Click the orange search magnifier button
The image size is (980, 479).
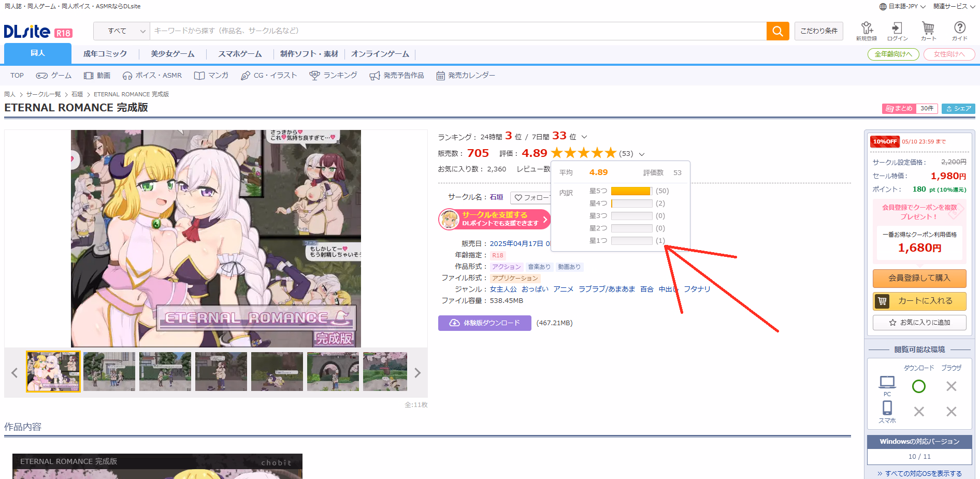click(777, 31)
